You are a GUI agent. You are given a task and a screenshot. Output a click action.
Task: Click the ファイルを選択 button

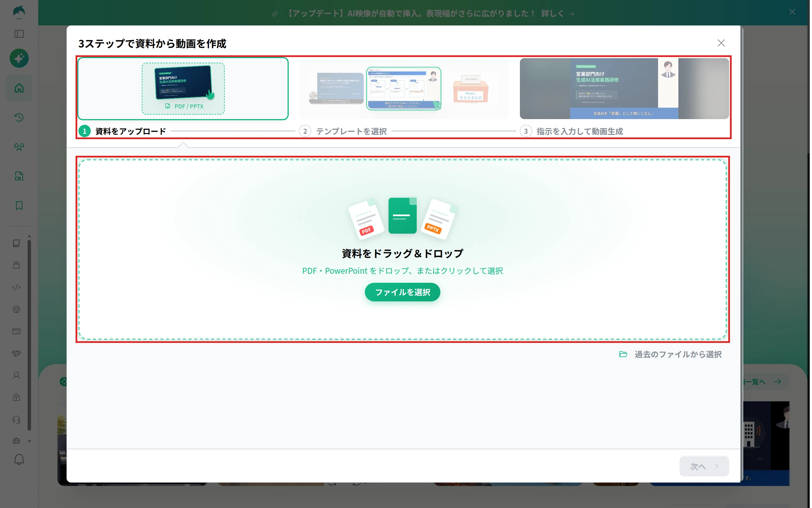402,292
